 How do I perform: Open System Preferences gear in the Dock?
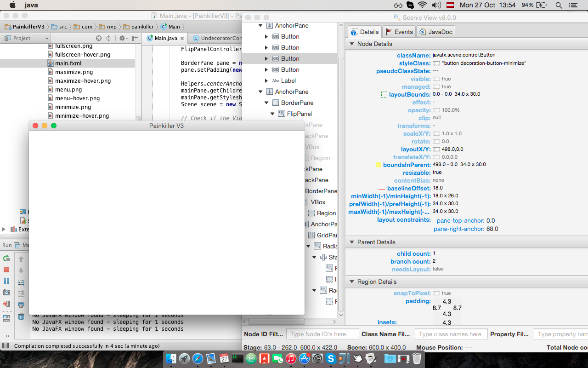[317, 358]
